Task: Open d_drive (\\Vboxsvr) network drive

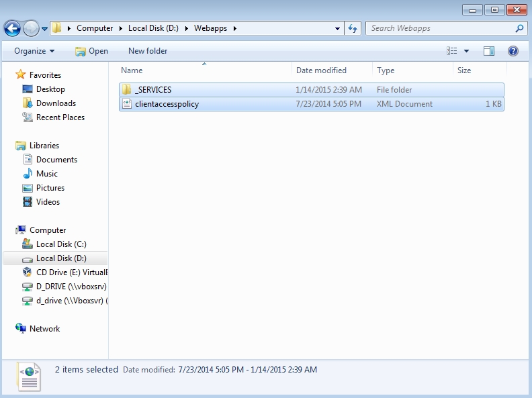Action: coord(72,301)
